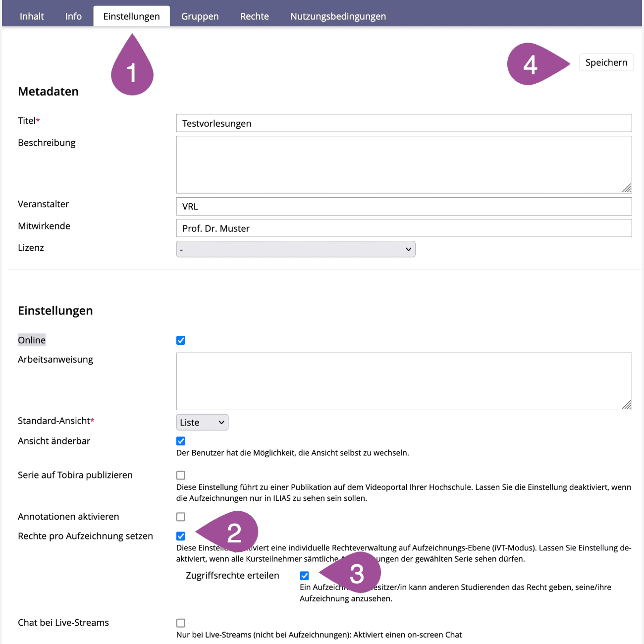The height and width of the screenshot is (644, 644).
Task: Click the Mitwirkende input field
Action: tap(404, 228)
